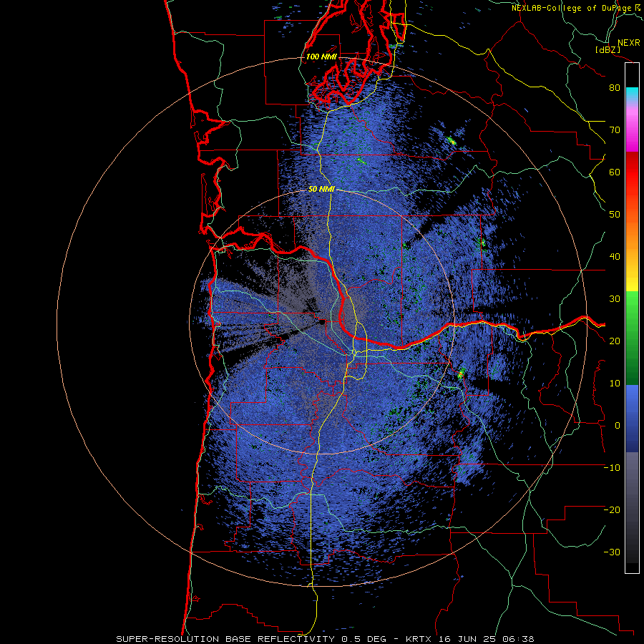
Task: Click the cyan band atop the color scale
Action: (x=632, y=94)
